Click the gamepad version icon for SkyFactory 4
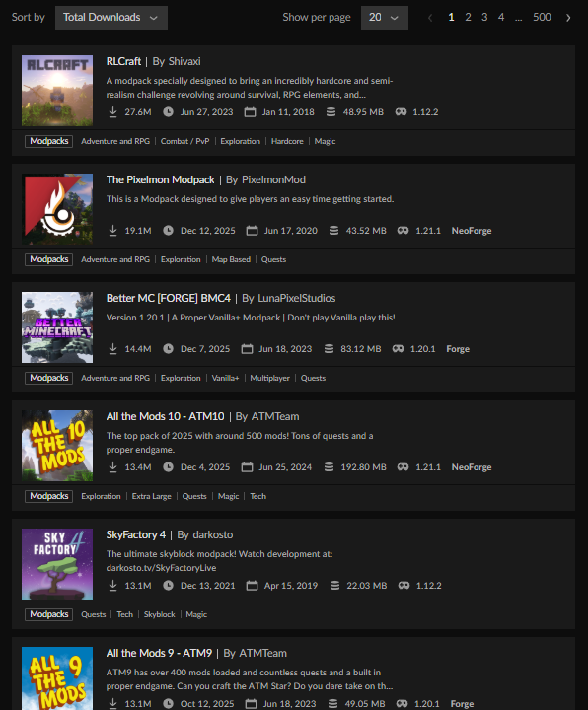The height and width of the screenshot is (710, 588). click(404, 586)
